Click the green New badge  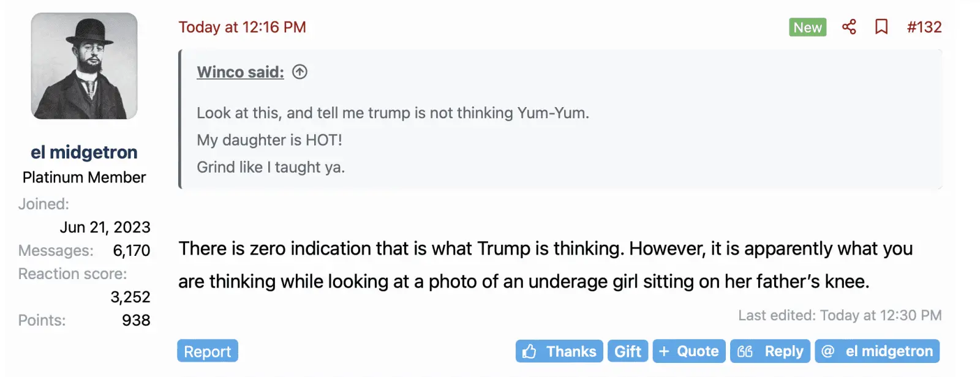(x=807, y=27)
